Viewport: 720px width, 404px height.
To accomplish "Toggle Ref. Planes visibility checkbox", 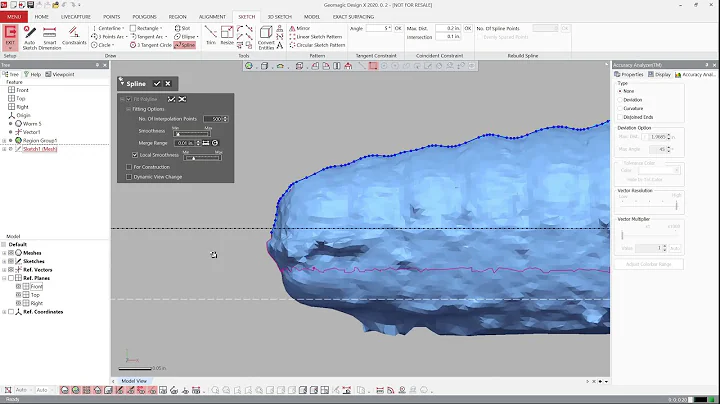I will click(x=11, y=278).
